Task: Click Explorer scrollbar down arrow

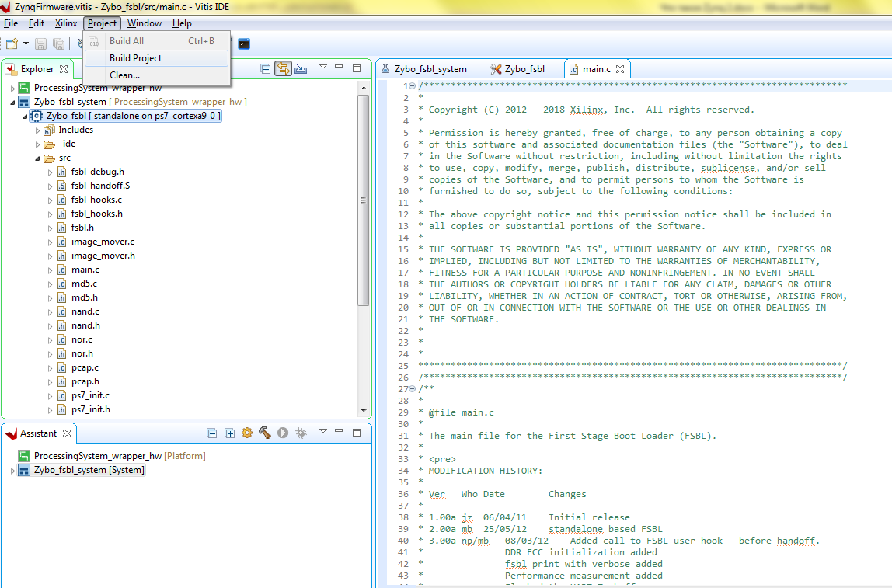Action: 364,411
